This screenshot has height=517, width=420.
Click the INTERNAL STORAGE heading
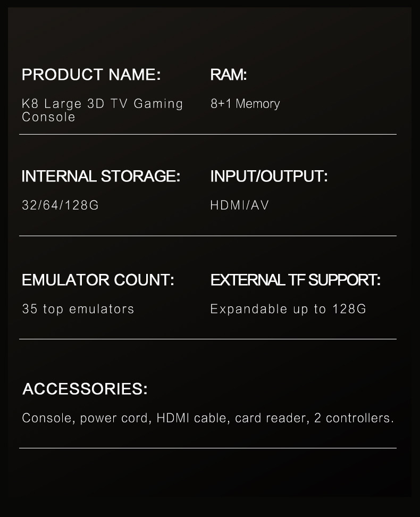click(x=101, y=176)
